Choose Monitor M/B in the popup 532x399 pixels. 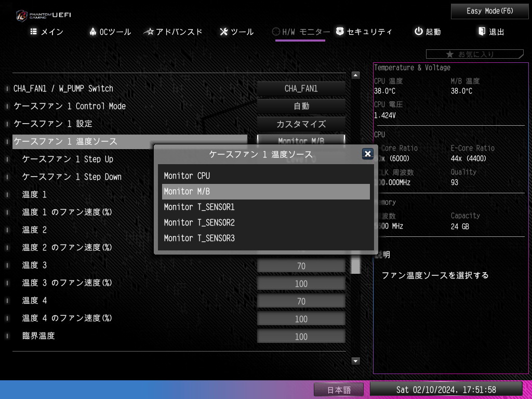pos(265,192)
